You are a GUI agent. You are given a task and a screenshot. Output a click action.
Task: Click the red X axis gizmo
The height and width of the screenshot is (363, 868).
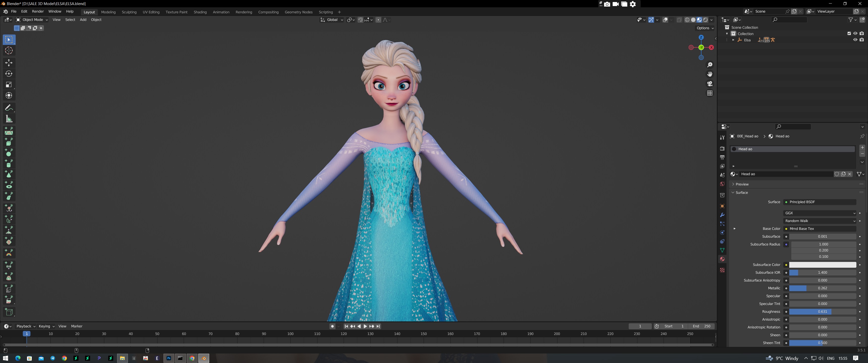[711, 47]
